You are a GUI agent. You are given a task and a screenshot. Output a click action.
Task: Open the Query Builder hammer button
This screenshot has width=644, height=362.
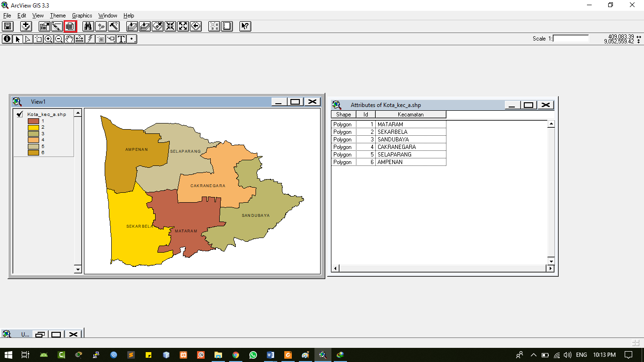[x=114, y=26]
